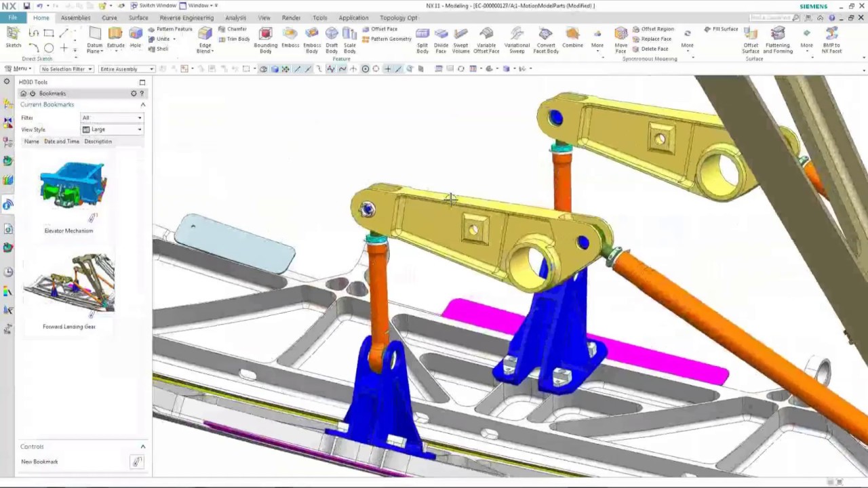Click Delete Face
Image resolution: width=868 pixels, height=488 pixels.
click(650, 49)
